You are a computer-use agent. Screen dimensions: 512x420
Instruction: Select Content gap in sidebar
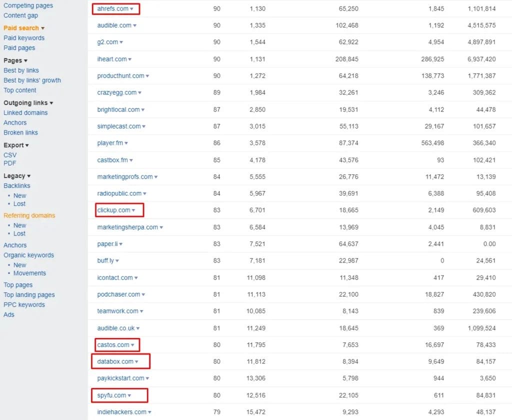[20, 15]
